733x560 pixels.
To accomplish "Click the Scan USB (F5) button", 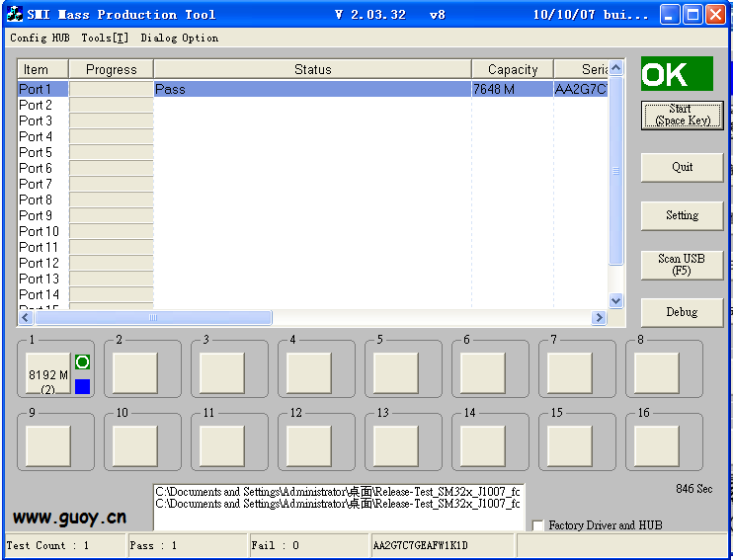I will click(x=682, y=265).
